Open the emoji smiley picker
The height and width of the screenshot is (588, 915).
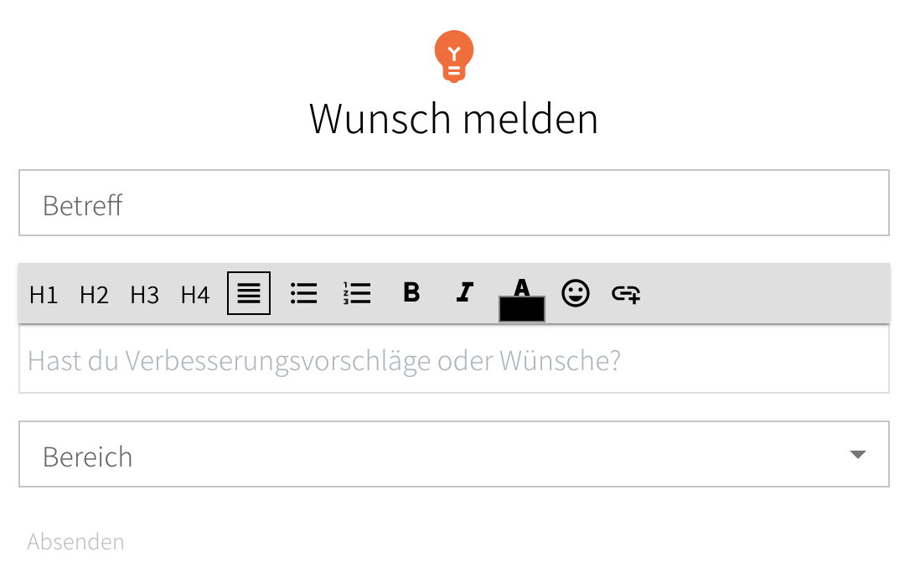[576, 293]
